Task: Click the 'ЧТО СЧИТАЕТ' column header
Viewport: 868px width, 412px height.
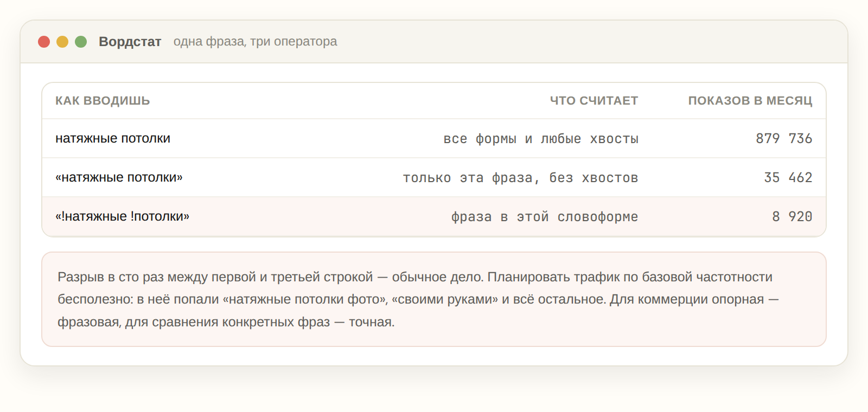Action: pos(594,101)
